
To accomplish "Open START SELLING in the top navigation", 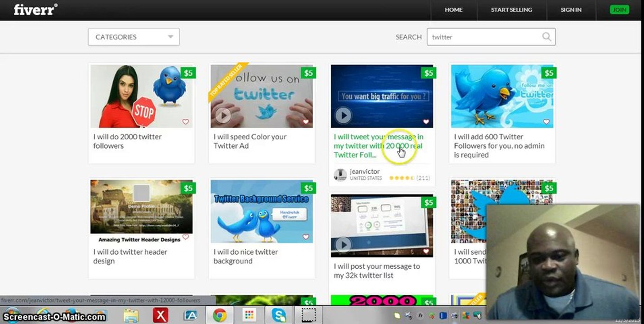I will pos(511,9).
